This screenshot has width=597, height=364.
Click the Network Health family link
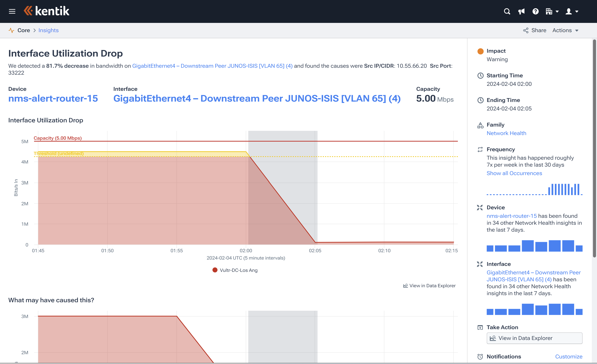506,133
